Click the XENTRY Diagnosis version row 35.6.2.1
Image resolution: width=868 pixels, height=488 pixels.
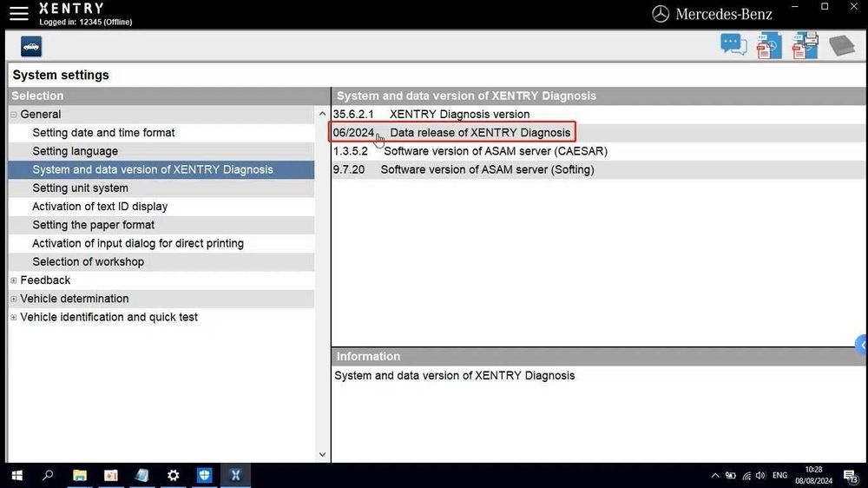click(x=600, y=114)
